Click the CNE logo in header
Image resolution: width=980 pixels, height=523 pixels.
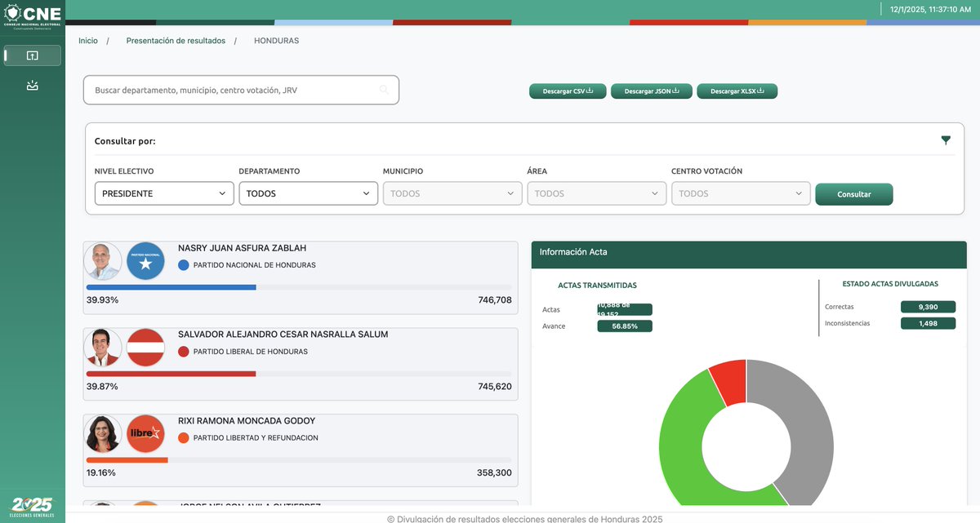[x=32, y=16]
